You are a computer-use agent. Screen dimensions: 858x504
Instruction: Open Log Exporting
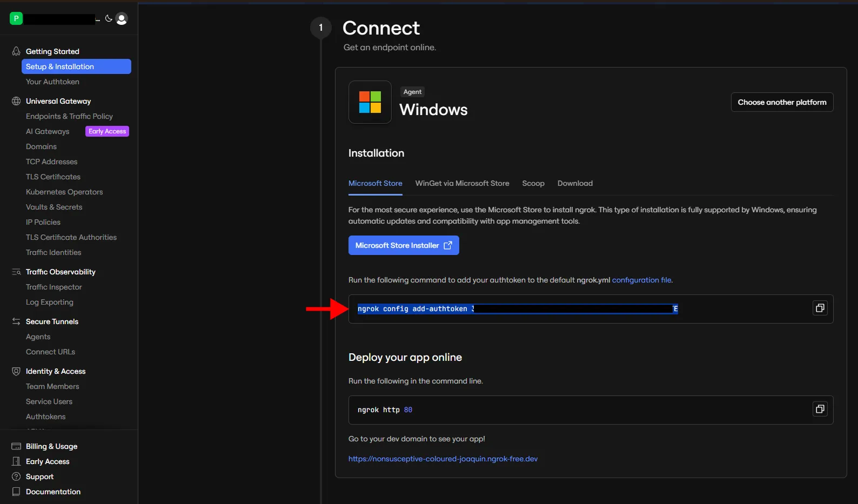click(x=50, y=302)
